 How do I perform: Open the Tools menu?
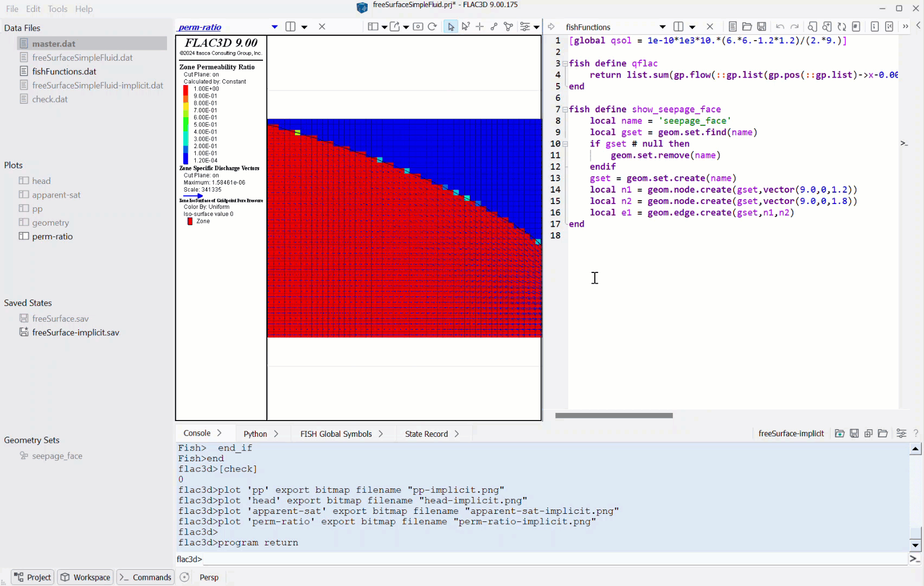(x=57, y=9)
